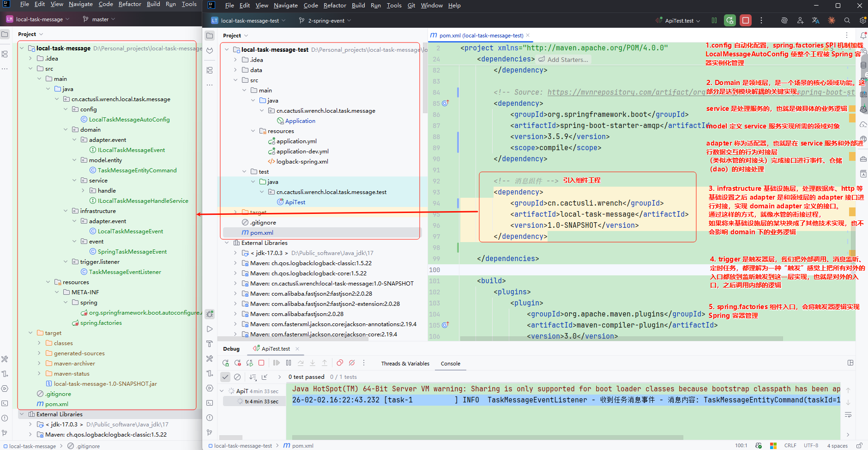Open the 2-spring-event branch dropdown

tap(325, 21)
